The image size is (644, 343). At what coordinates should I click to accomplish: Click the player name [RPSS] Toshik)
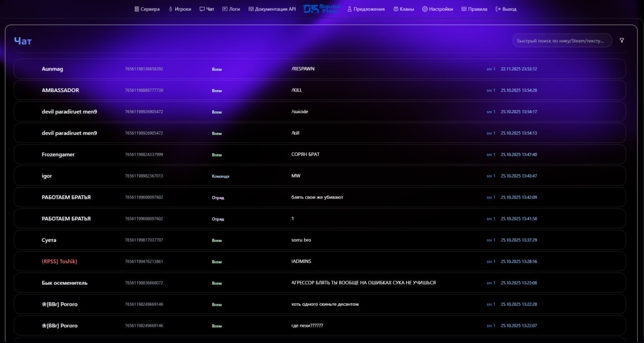click(59, 261)
